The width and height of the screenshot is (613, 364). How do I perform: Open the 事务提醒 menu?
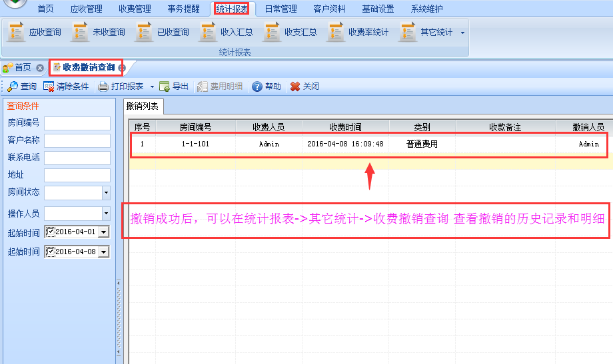[x=184, y=9]
